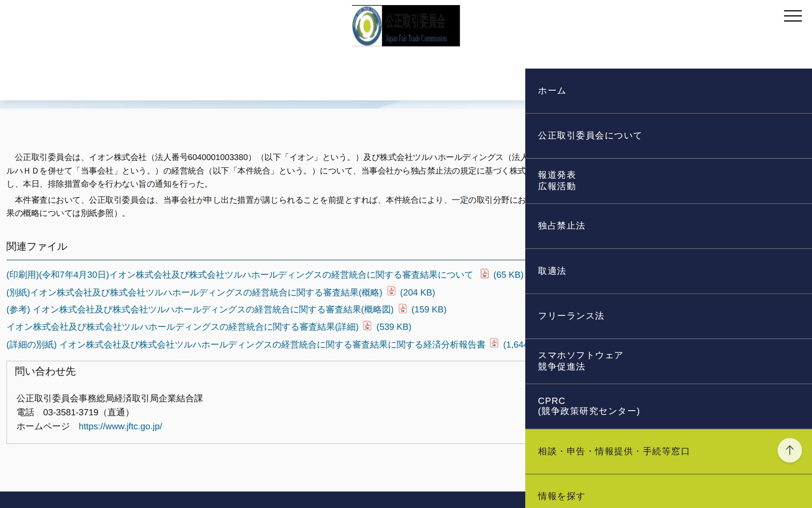
Task: Click the scroll-to-top arrow button
Action: 789,450
